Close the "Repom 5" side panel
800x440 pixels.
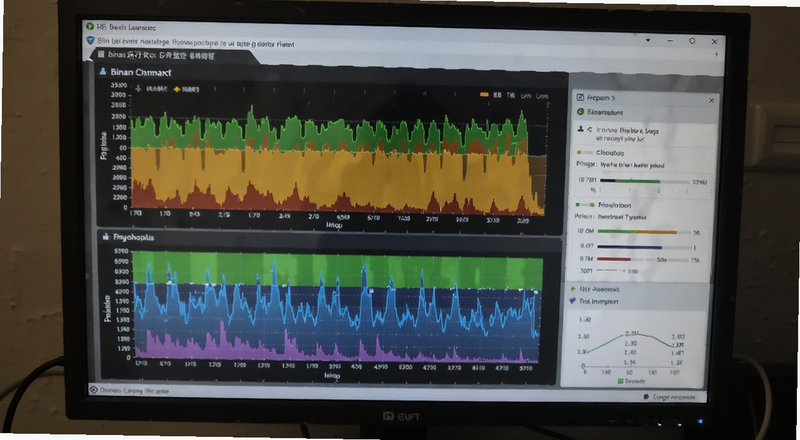pyautogui.click(x=711, y=101)
